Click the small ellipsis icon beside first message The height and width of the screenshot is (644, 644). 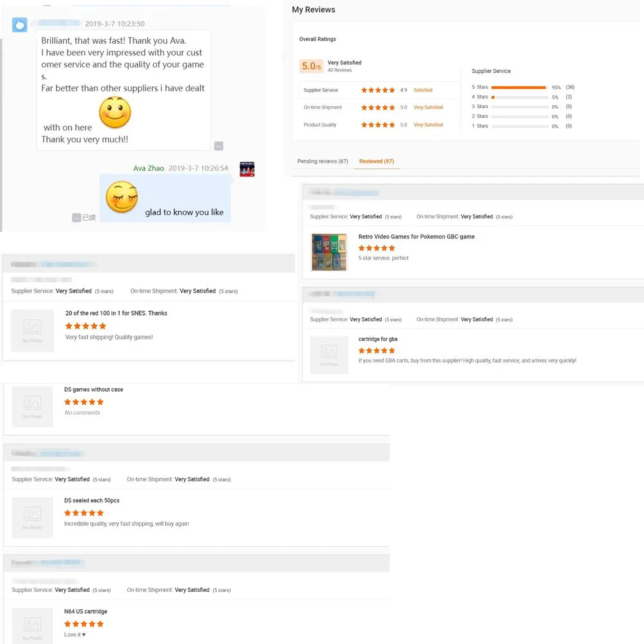[219, 146]
